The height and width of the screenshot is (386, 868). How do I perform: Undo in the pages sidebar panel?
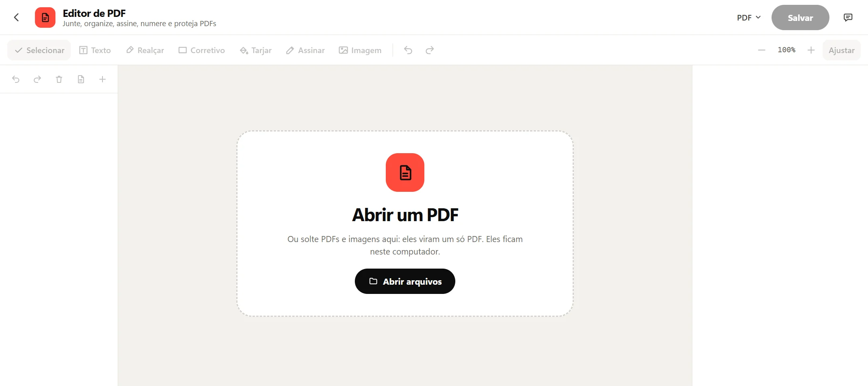point(16,79)
